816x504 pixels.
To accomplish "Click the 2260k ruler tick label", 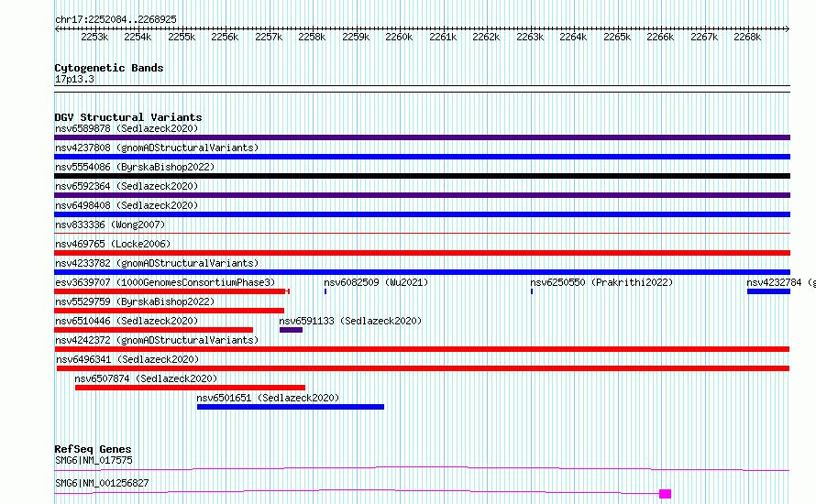I will pyautogui.click(x=399, y=37).
